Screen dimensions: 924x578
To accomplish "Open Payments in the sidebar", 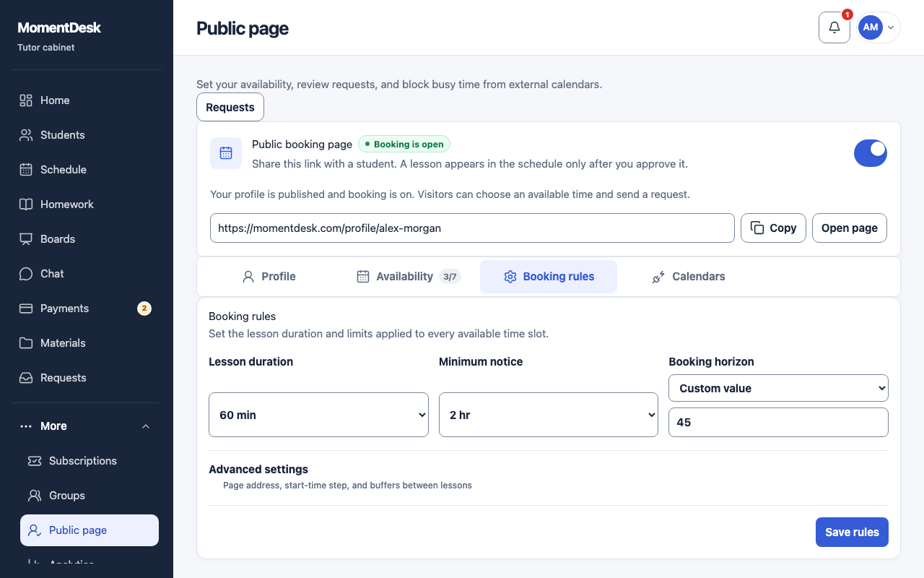I will (x=87, y=309).
